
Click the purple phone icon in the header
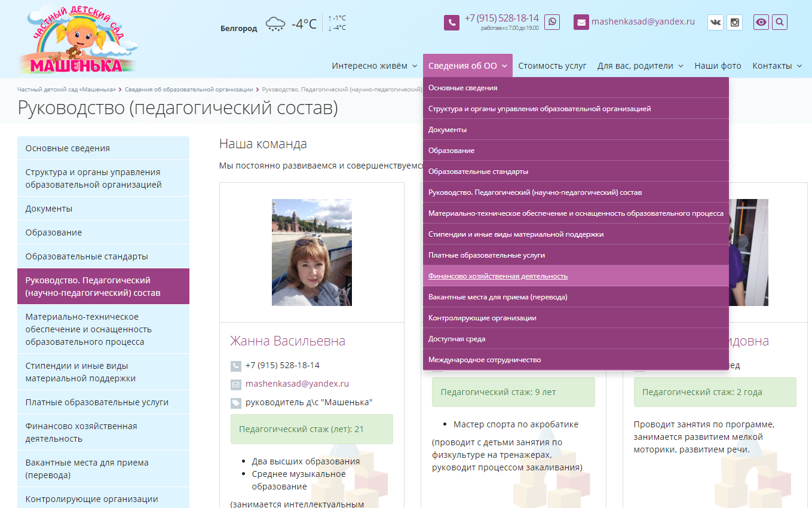point(451,23)
